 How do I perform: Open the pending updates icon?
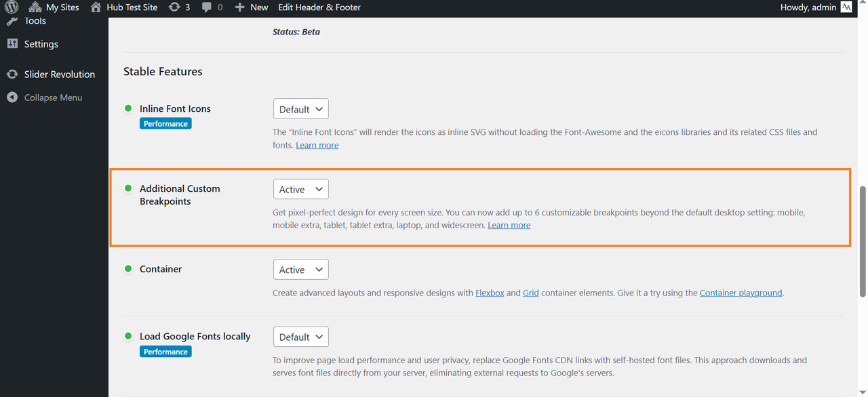click(x=174, y=7)
